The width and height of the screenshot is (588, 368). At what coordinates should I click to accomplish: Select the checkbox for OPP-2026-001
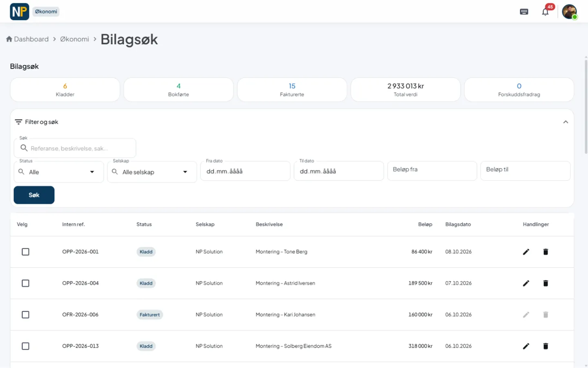(x=25, y=252)
